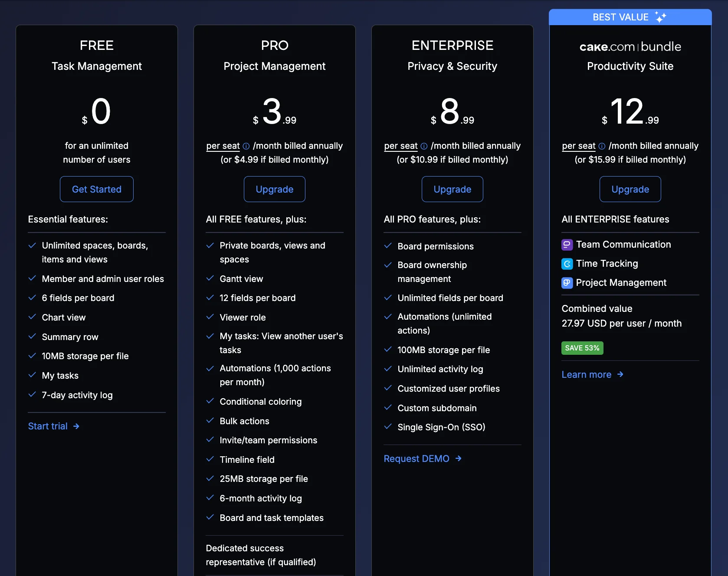Click the info icon beside ENTERPRISE per seat text
Screen dimensions: 728x576
click(x=424, y=146)
